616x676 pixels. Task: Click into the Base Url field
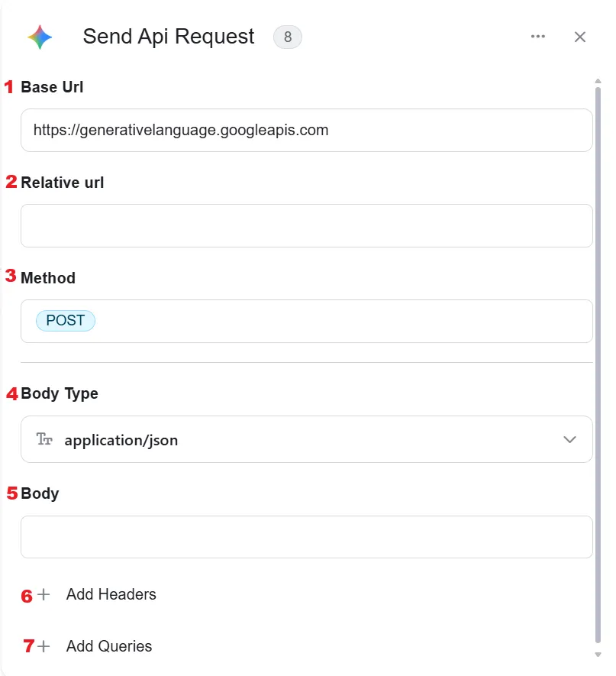point(307,130)
